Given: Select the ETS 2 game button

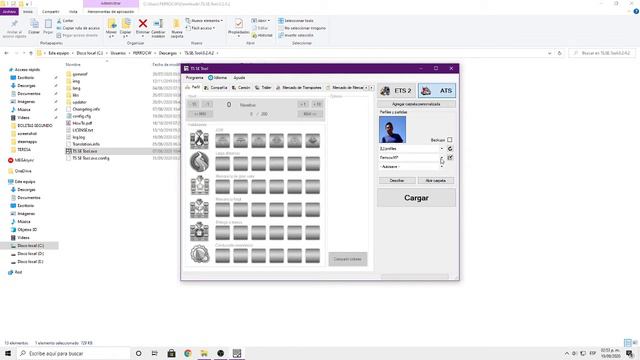Looking at the screenshot, I should [x=396, y=91].
